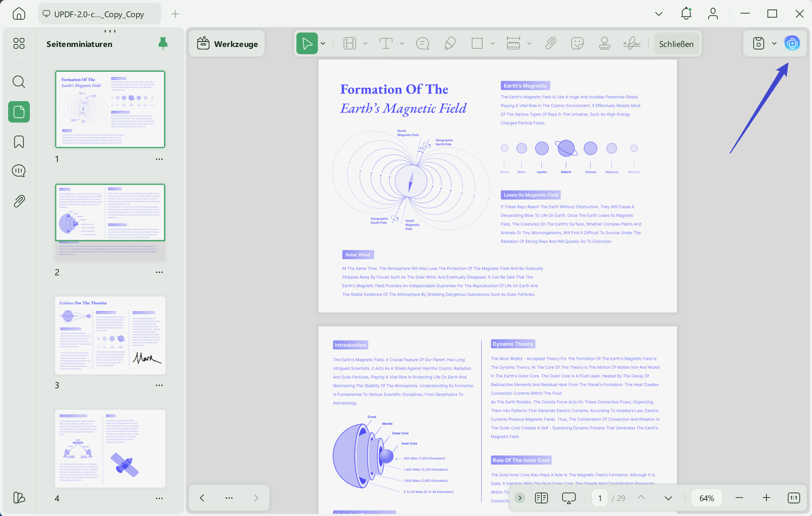Open the tab list dropdown chevron in title bar
The image size is (812, 516).
[659, 14]
